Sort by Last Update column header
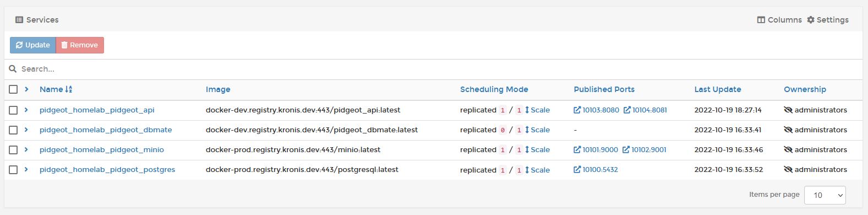Image resolution: width=868 pixels, height=215 pixels. pos(717,89)
